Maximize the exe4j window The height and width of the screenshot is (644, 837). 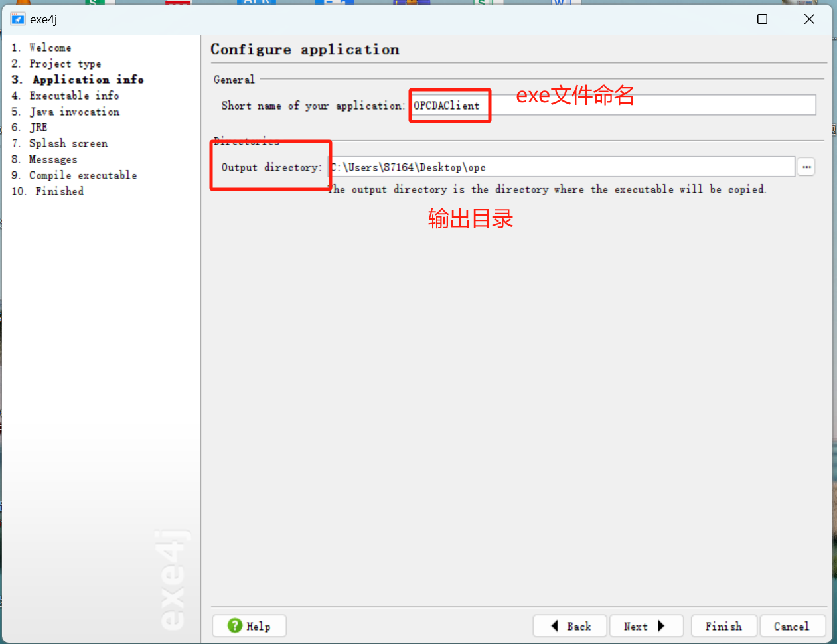[763, 19]
